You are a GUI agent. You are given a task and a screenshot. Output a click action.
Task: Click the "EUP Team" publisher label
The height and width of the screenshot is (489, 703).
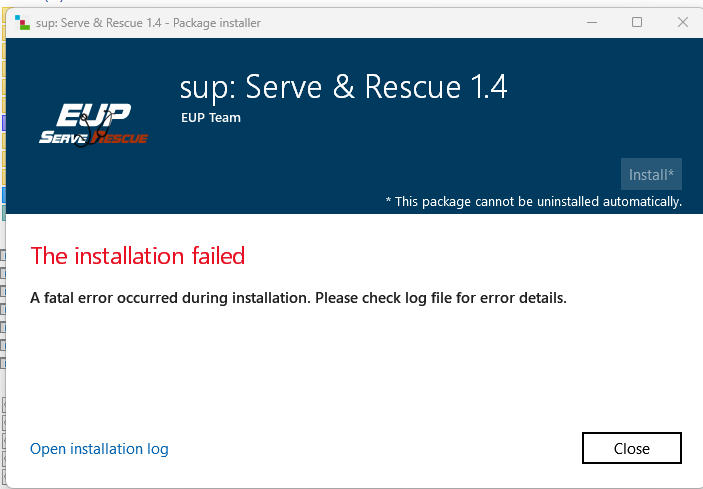click(211, 117)
